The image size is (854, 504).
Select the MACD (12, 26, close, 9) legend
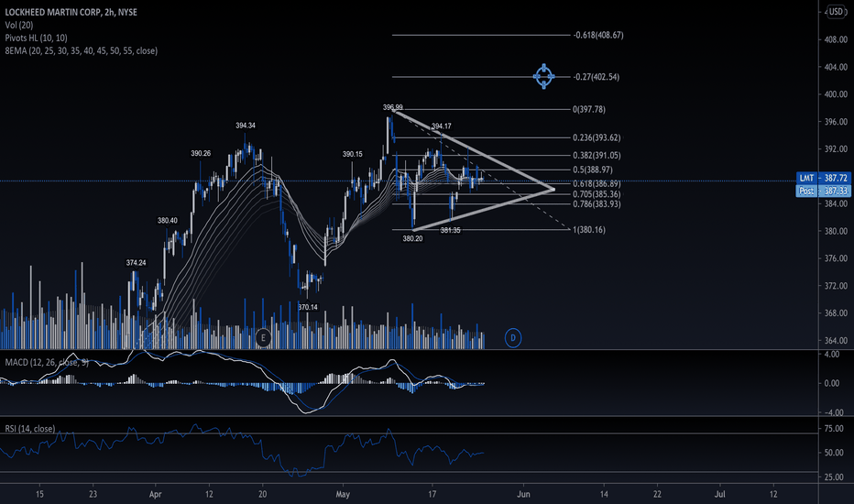tap(47, 362)
